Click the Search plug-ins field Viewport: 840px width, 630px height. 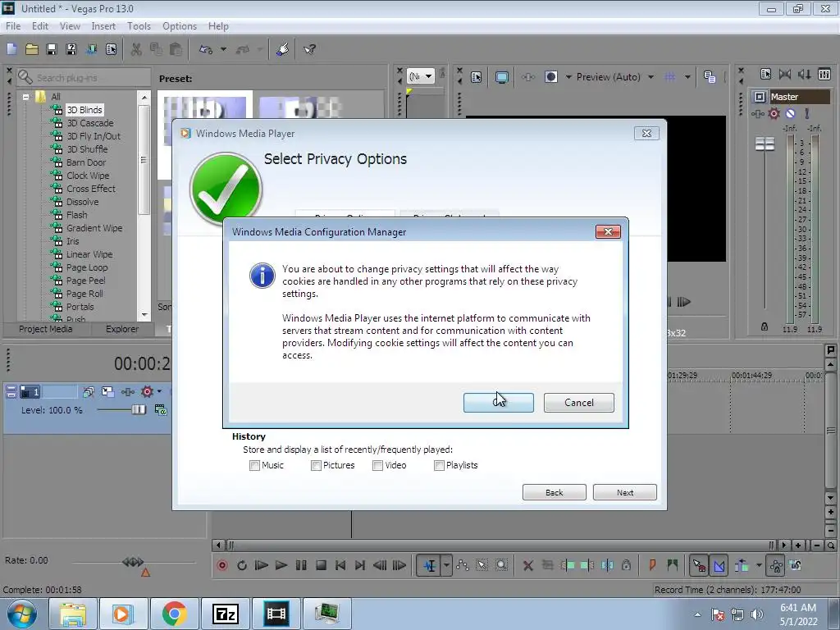[x=84, y=78]
